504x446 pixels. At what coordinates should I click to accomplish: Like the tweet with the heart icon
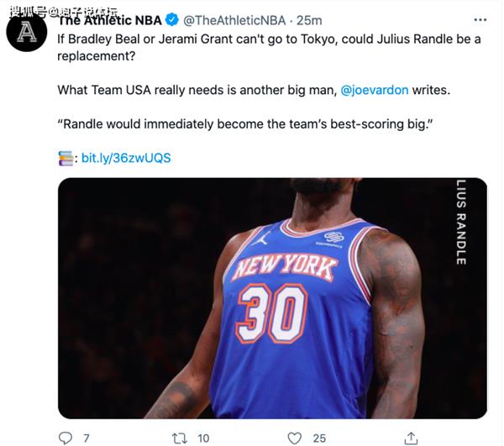[x=295, y=438]
